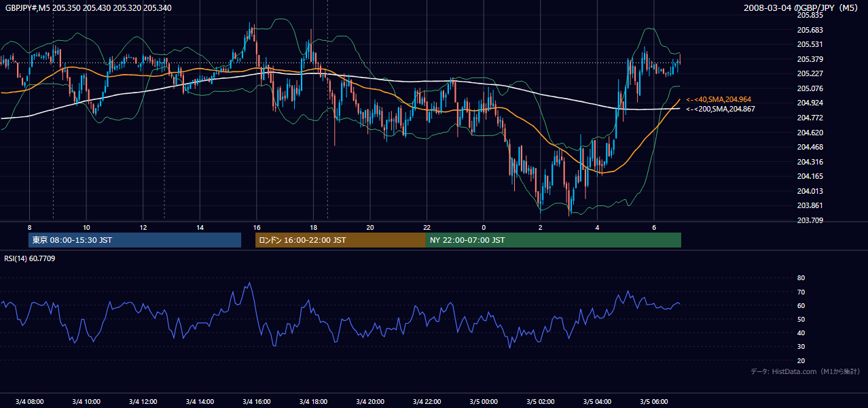The width and height of the screenshot is (868, 408).
Task: Click the 2008-03-04 GBP/JPY (M5) heading
Action: click(x=802, y=7)
